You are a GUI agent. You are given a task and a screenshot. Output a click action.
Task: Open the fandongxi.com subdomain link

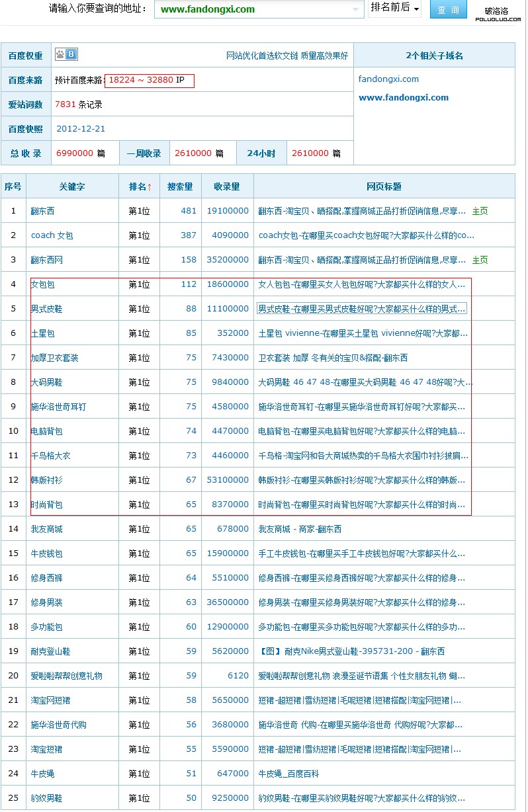[x=388, y=79]
